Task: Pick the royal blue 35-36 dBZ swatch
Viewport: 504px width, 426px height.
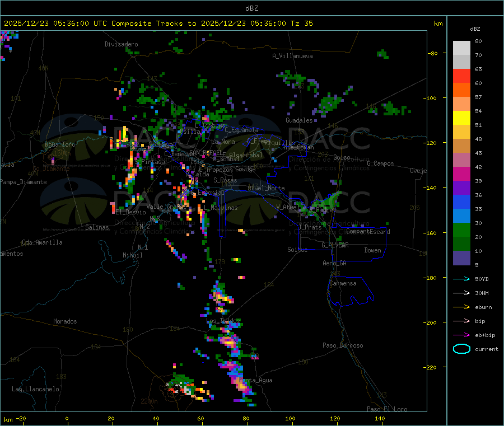Action: (x=461, y=202)
